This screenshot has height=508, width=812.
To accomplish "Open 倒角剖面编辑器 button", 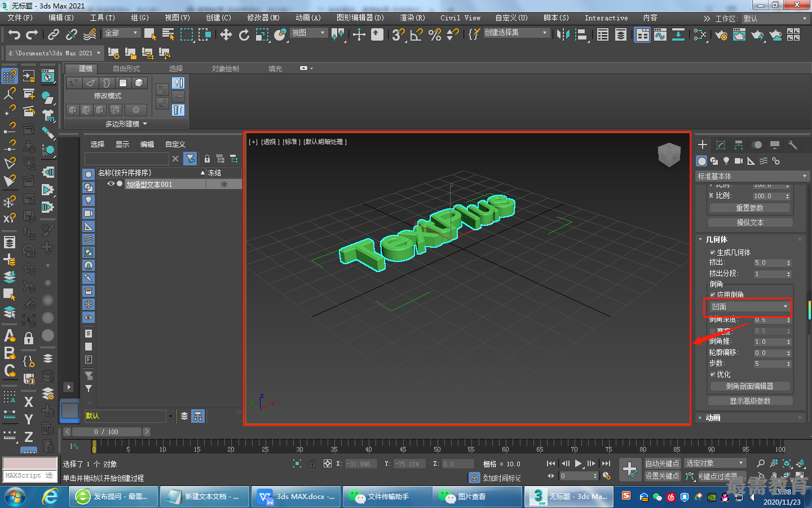I will 750,386.
